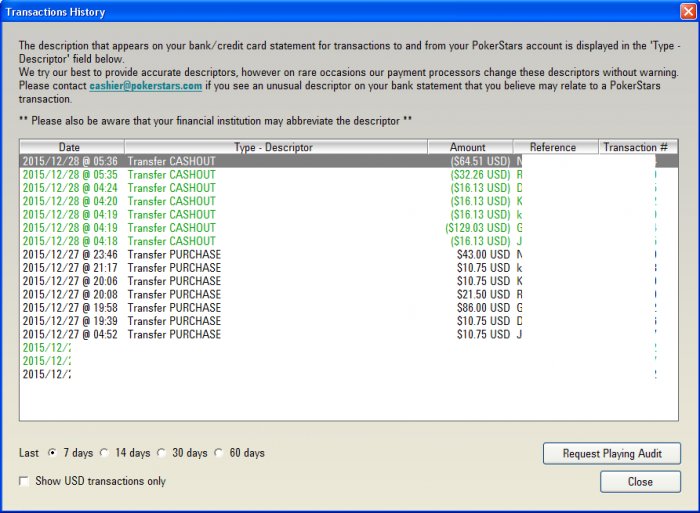Click the $43.00 USD amount cell
The height and width of the screenshot is (513, 700).
(483, 254)
